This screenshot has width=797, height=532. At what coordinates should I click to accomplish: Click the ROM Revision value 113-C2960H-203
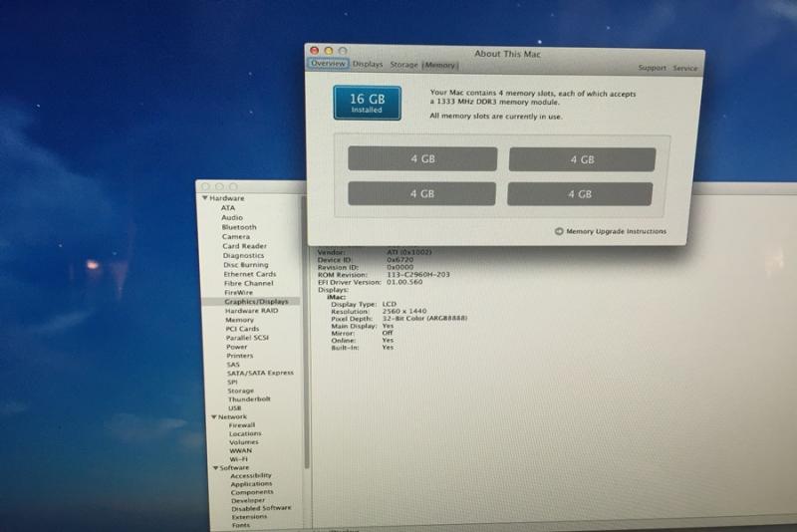[x=418, y=274]
